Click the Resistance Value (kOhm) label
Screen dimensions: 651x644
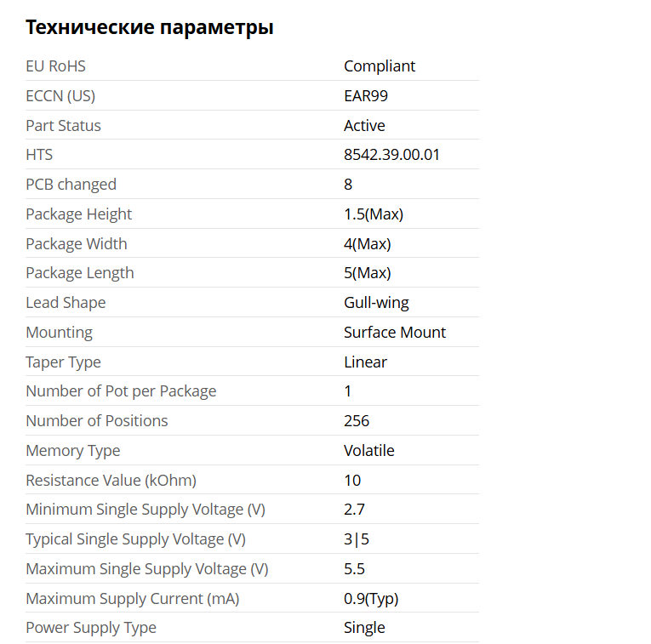111,481
